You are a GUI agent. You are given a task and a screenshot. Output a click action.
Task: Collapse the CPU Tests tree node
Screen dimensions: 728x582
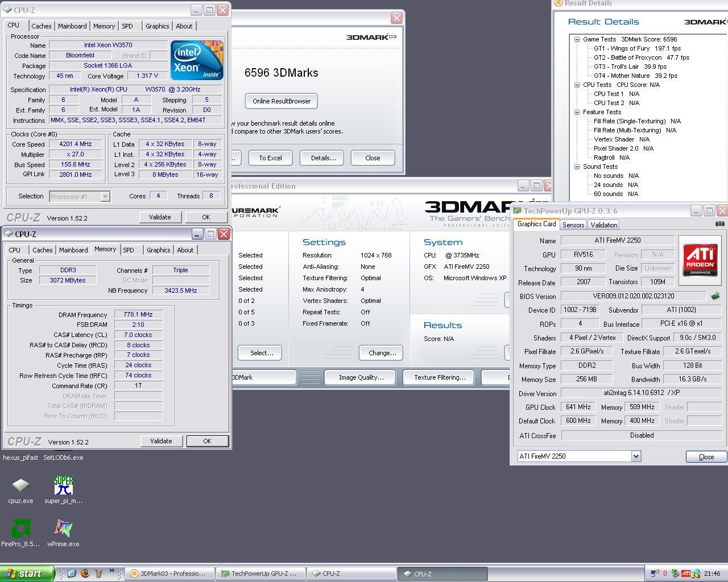click(x=577, y=85)
